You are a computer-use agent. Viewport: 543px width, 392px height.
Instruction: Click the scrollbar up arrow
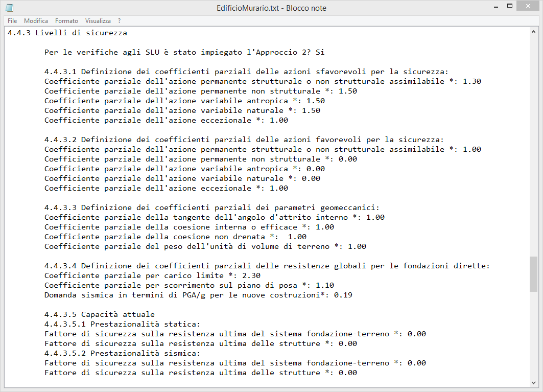[x=533, y=32]
